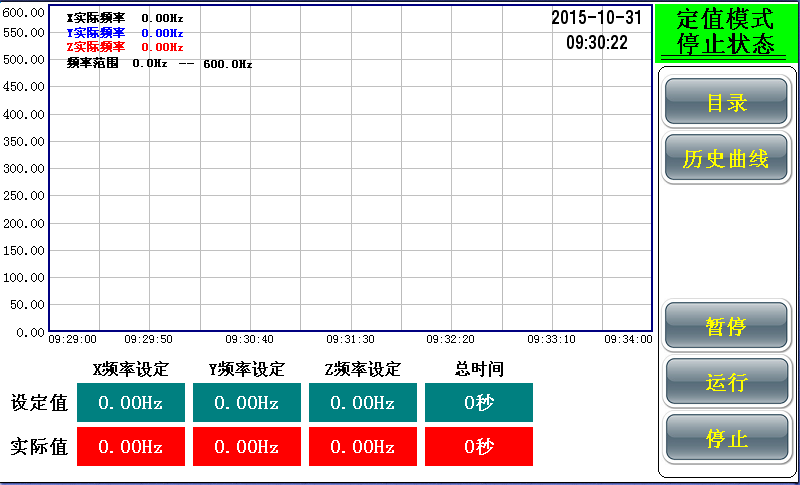Click the red Z实际频率 legend label
The image size is (800, 485).
coord(96,47)
